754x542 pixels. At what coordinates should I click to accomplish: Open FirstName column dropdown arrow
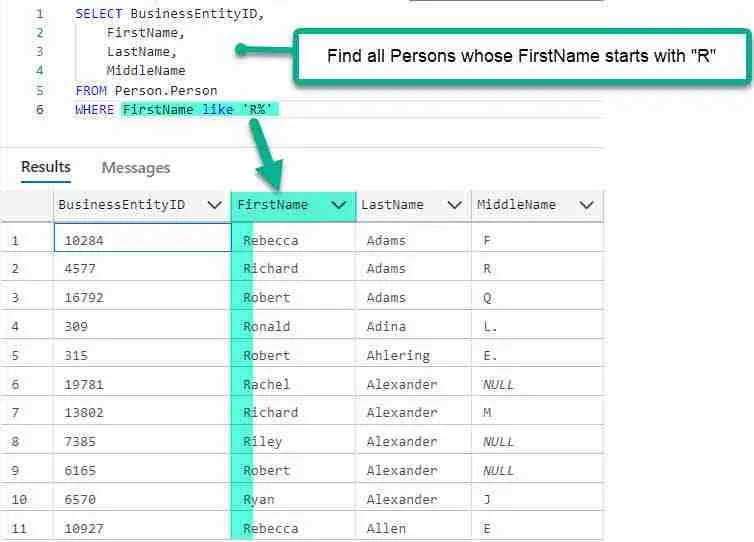tap(339, 205)
